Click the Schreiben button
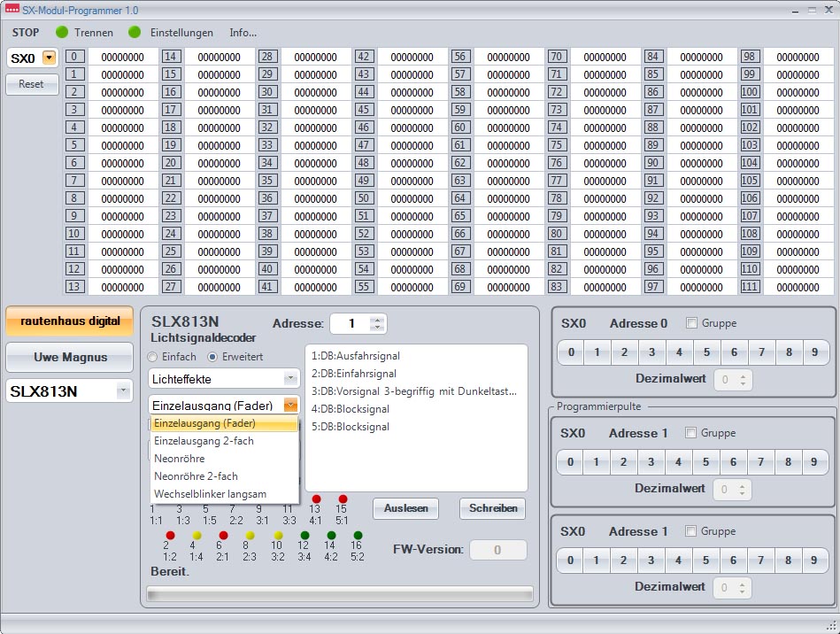Viewport: 840px width, 634px height. pyautogui.click(x=492, y=508)
